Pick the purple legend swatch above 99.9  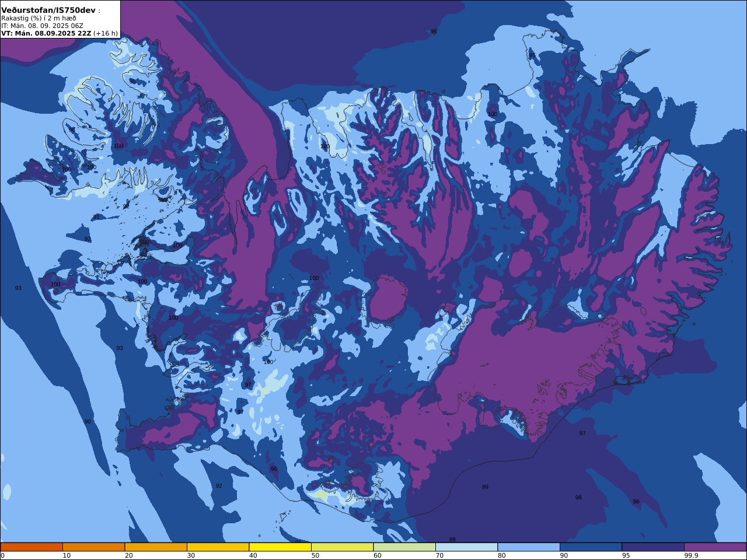coord(715,547)
